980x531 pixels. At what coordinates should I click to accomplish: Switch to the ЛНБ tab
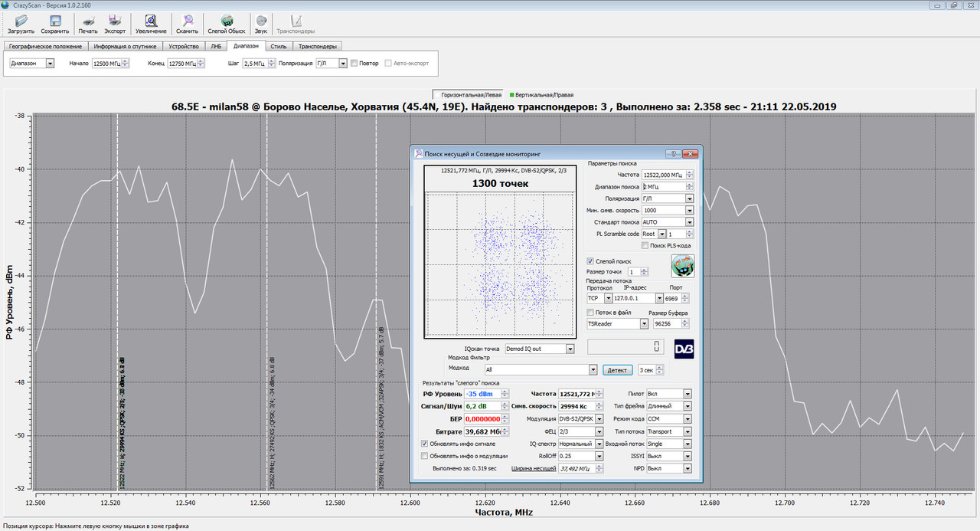(217, 46)
